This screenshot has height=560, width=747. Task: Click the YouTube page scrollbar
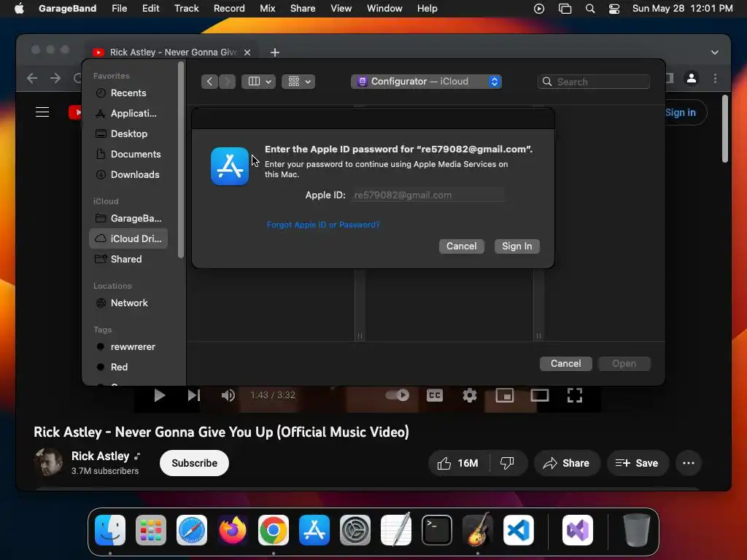pyautogui.click(x=724, y=128)
